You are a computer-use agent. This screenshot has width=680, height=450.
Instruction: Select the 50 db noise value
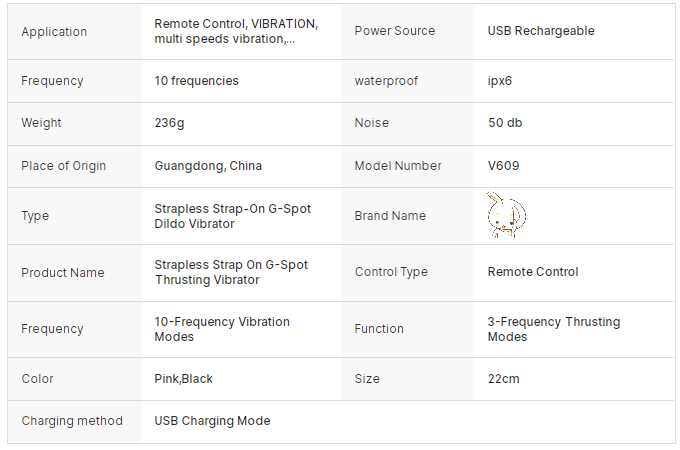(505, 123)
